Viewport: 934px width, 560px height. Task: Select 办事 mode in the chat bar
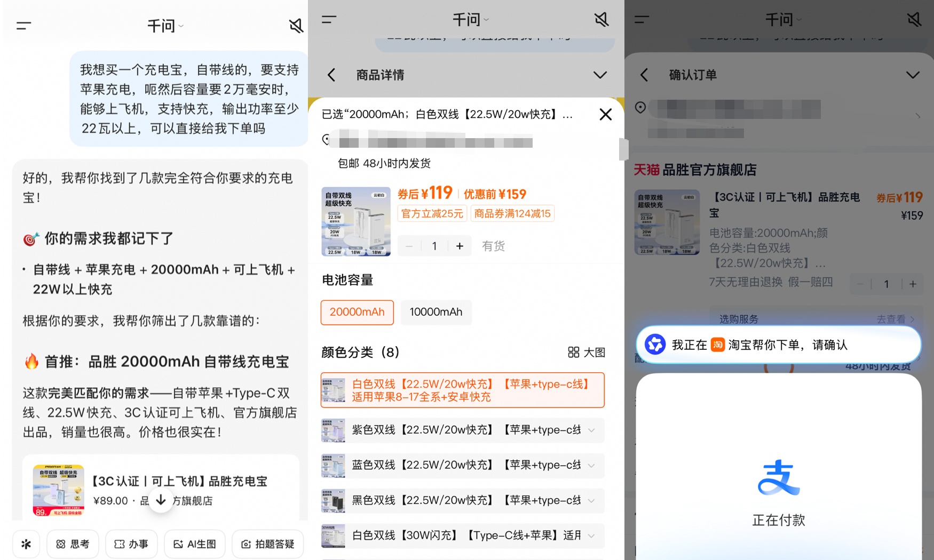click(131, 544)
